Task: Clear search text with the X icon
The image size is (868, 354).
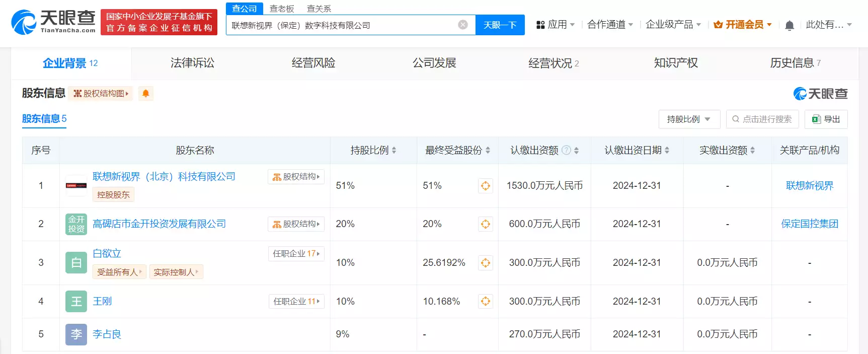Action: [463, 25]
